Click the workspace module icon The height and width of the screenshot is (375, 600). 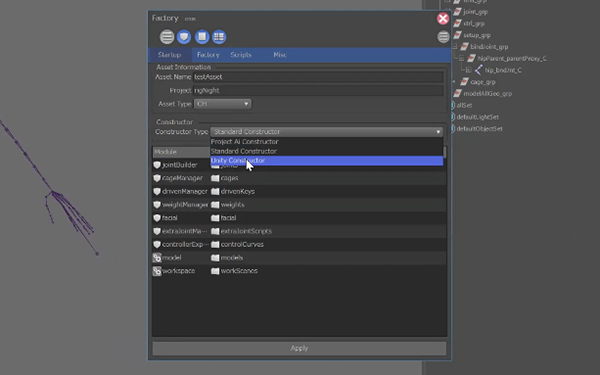[x=157, y=271]
